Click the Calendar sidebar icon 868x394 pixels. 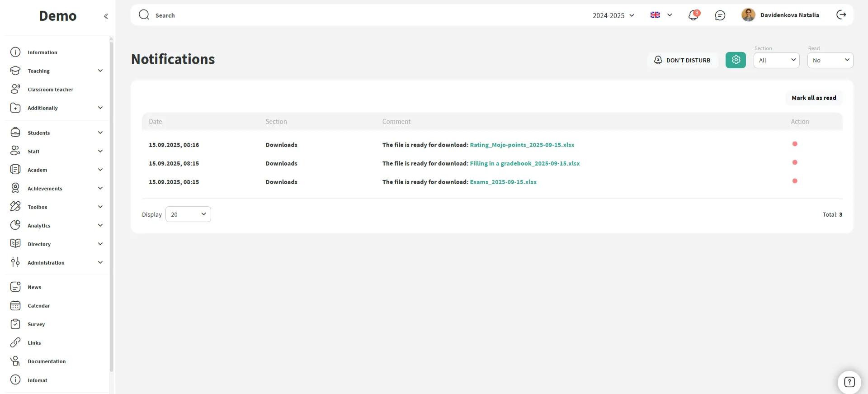click(x=15, y=306)
